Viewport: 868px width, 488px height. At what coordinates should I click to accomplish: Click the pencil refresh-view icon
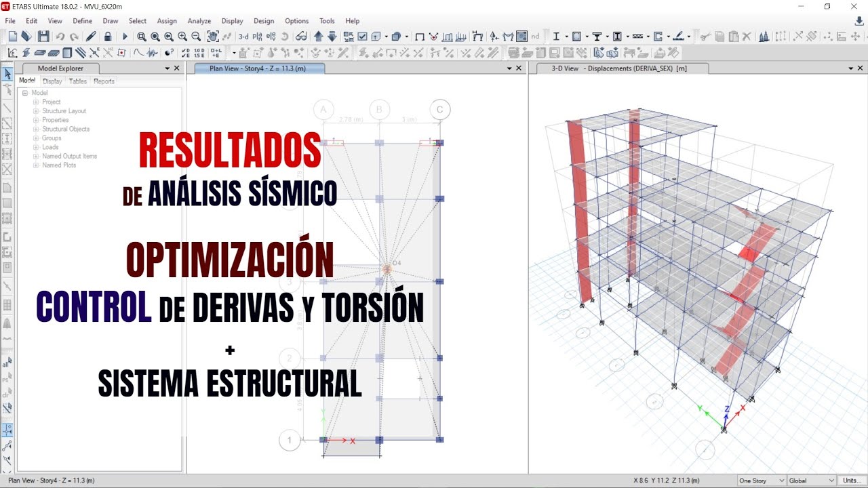[91, 36]
